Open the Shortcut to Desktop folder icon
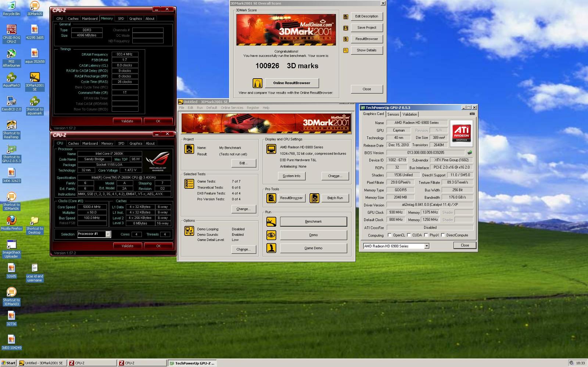This screenshot has height=367, width=588. point(35,225)
